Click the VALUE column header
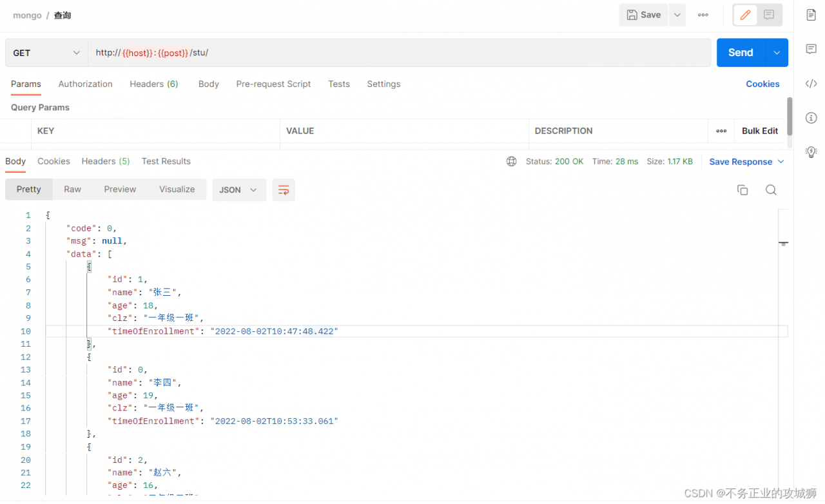This screenshot has width=825, height=504. point(300,131)
